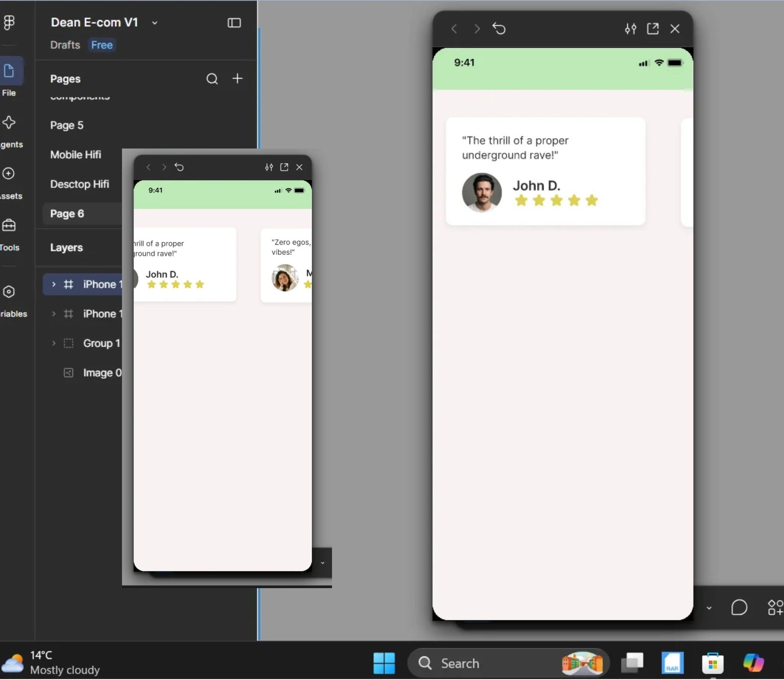Search pages with the magnifier icon
Screen dimensions: 784x680
212,79
